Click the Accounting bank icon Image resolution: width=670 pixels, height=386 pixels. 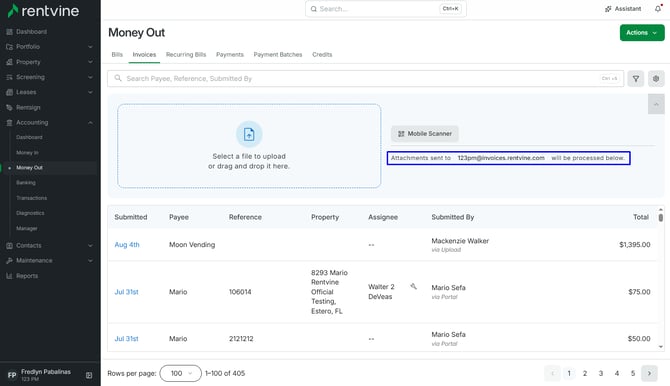pos(9,123)
